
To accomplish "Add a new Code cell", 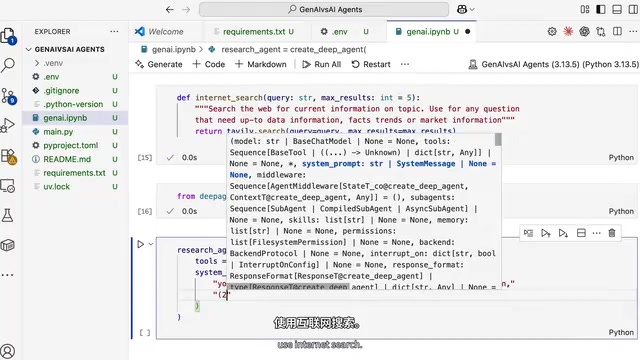I will tap(209, 64).
